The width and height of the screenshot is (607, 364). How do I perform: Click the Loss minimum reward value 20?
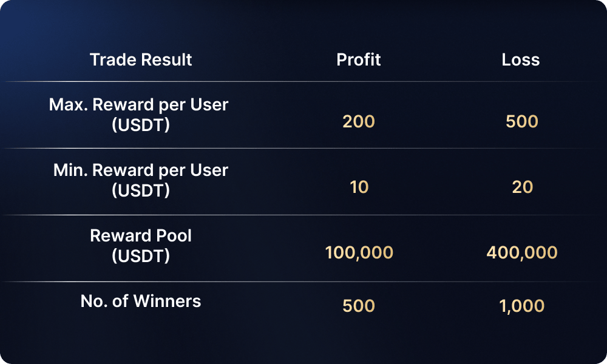tap(522, 187)
